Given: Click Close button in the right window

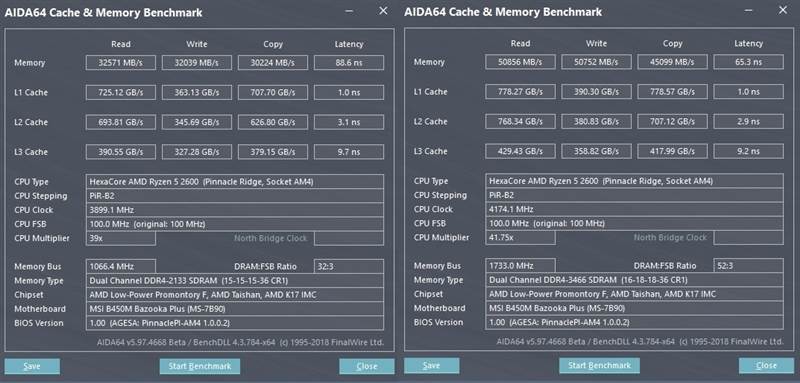Looking at the screenshot, I should tap(766, 366).
